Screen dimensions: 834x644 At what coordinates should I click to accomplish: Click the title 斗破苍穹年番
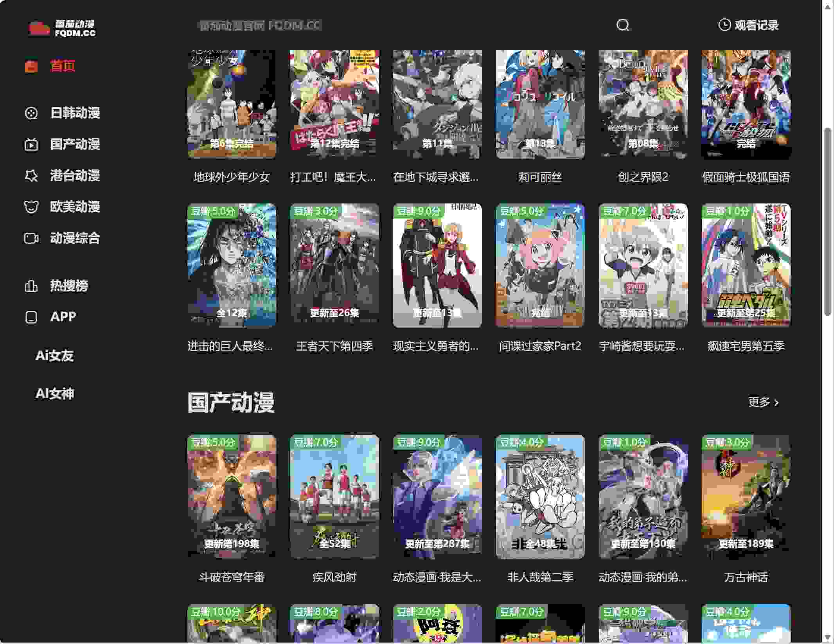point(232,577)
